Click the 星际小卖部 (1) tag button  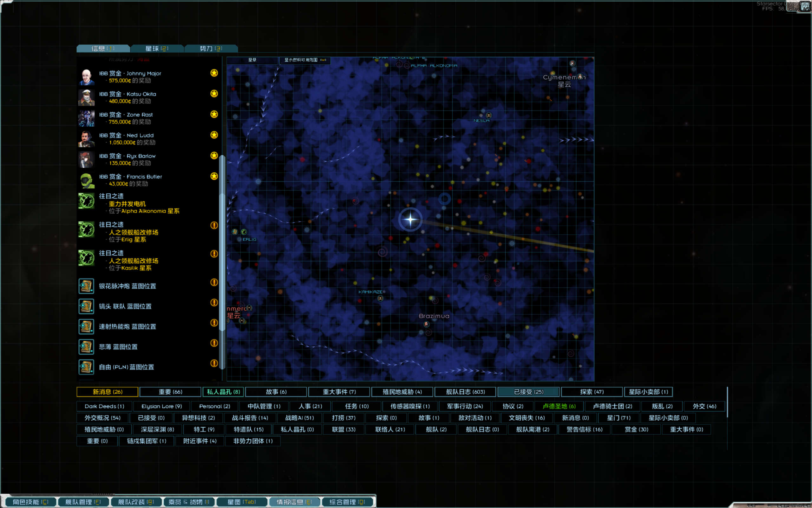click(648, 392)
